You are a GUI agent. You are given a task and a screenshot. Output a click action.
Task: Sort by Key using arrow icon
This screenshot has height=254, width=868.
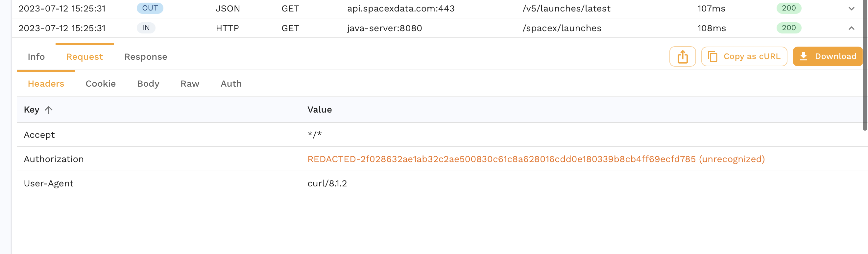tap(49, 110)
